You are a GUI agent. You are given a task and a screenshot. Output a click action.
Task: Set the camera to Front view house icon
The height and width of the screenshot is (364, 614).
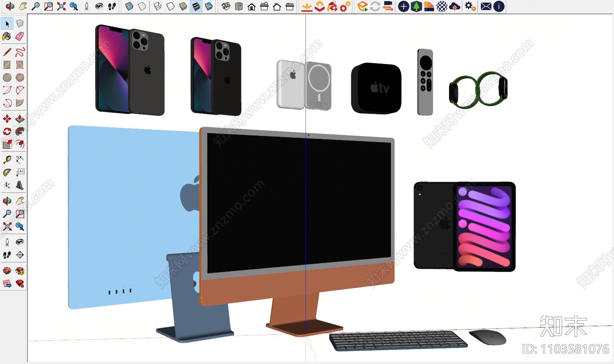[251, 6]
